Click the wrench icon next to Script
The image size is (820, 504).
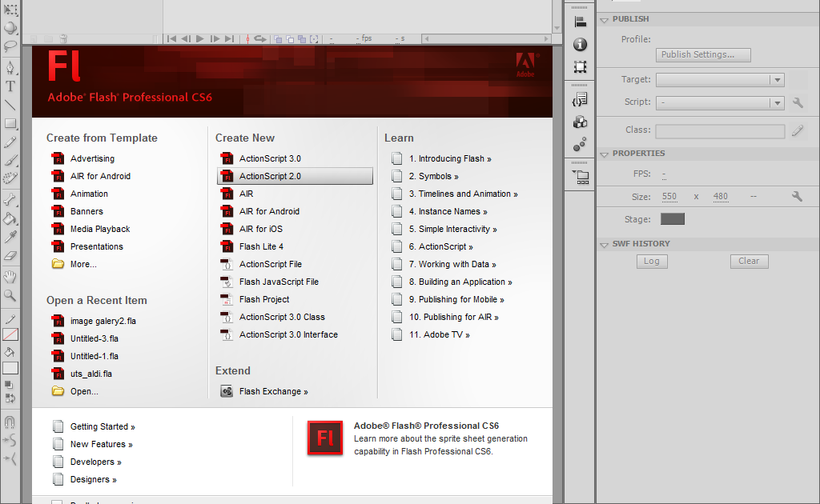click(798, 102)
